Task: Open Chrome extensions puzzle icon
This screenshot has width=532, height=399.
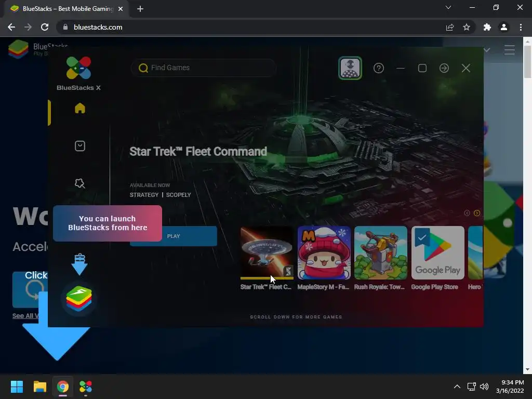Action: (x=487, y=27)
